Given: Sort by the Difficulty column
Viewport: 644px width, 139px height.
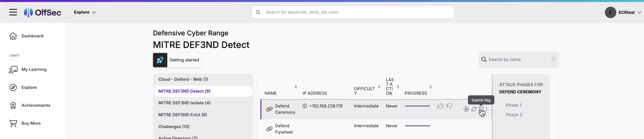Looking at the screenshot, I should (379, 87).
